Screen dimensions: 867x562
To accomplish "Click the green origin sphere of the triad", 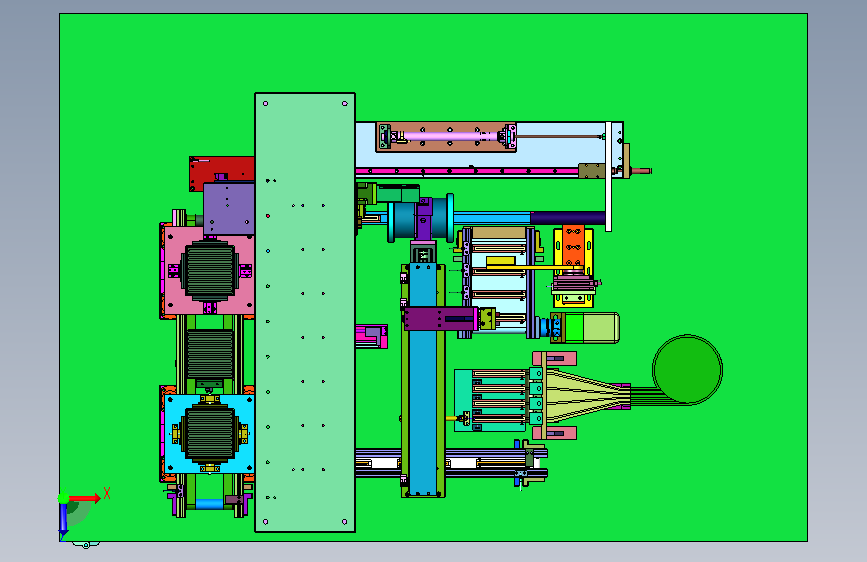I will [x=64, y=498].
